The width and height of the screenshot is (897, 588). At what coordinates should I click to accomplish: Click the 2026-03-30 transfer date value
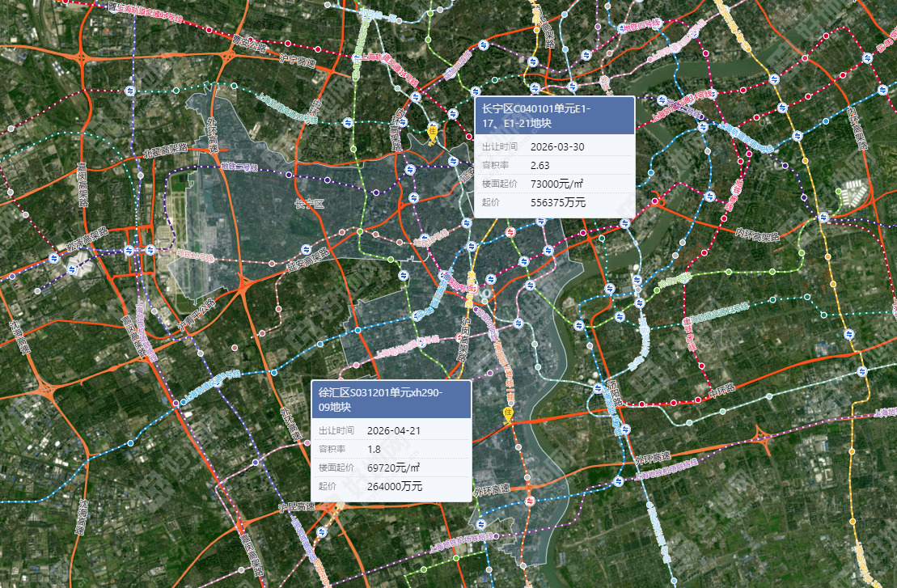point(557,147)
